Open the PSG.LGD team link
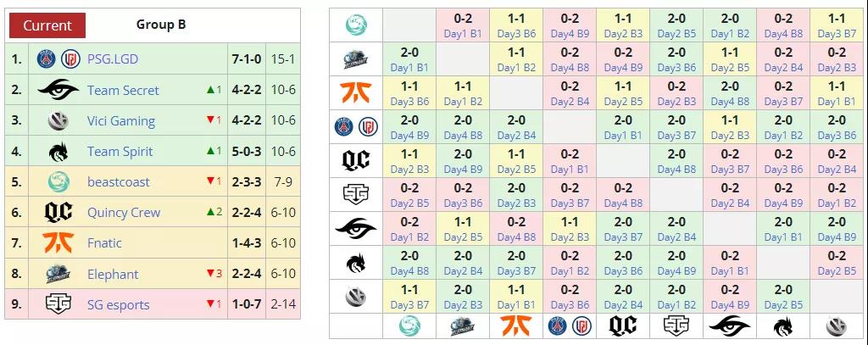868x345 pixels. tap(113, 58)
